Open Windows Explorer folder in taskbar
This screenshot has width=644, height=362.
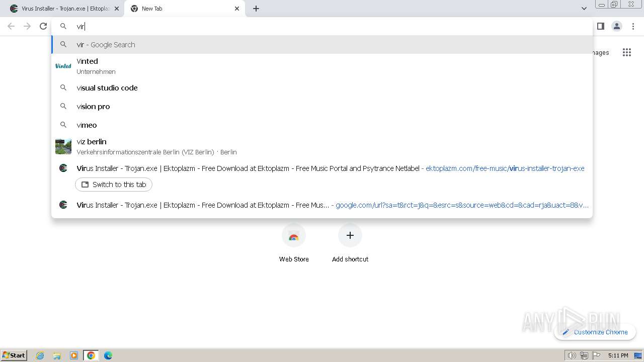57,355
